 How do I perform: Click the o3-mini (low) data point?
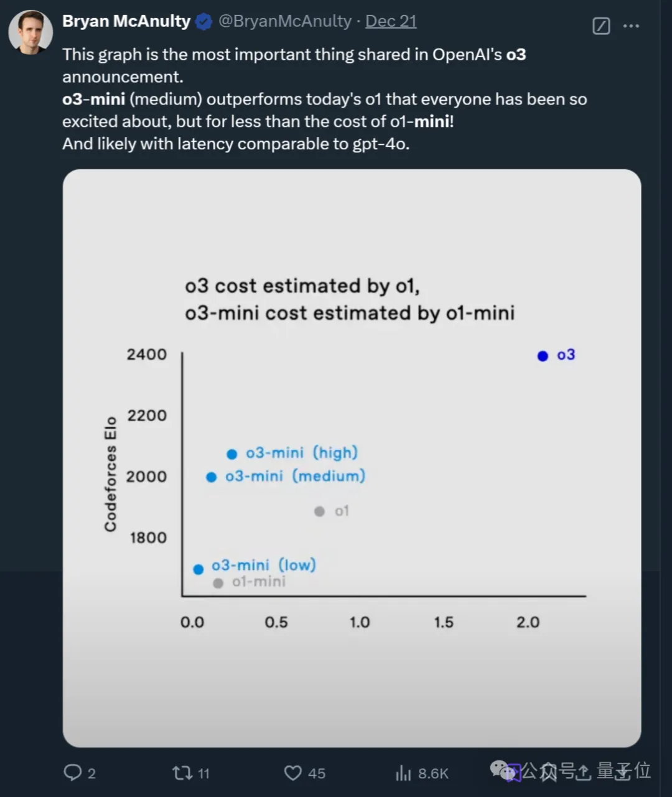coord(198,569)
